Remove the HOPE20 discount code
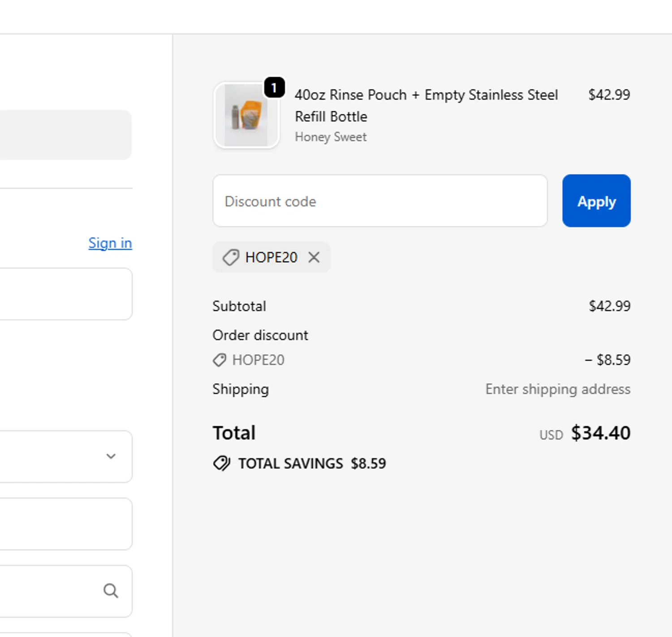 pos(314,257)
